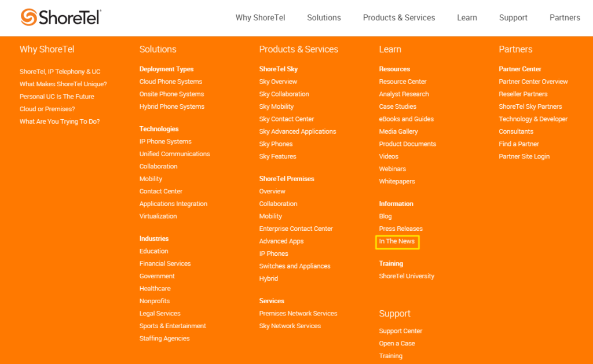Open Sky Network Services link
593x364 pixels.
point(290,326)
